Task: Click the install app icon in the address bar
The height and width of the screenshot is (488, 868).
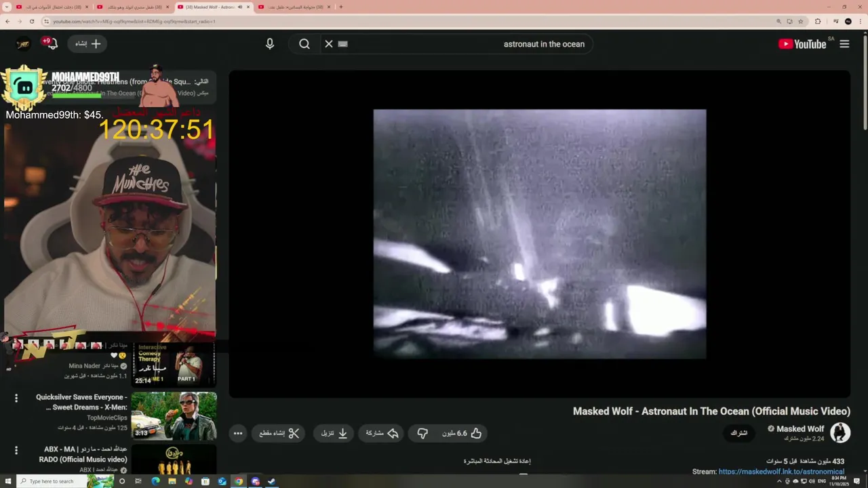Action: tap(790, 21)
